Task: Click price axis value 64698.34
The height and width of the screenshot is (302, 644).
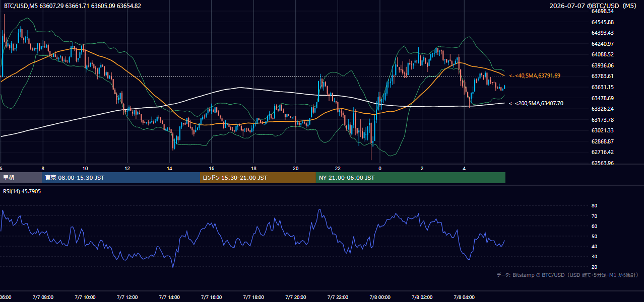Action: coord(603,11)
